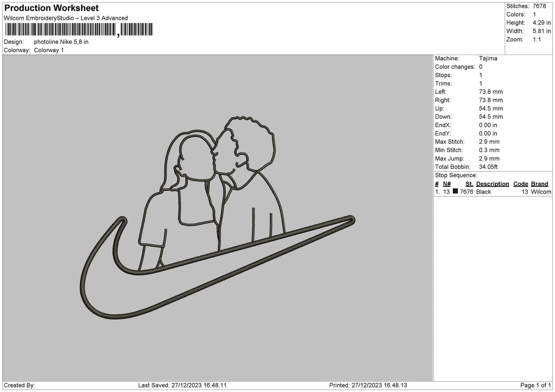Click the Max Stitch value 2.9 mm
Viewport: 555px width, 392px height.
coord(489,142)
